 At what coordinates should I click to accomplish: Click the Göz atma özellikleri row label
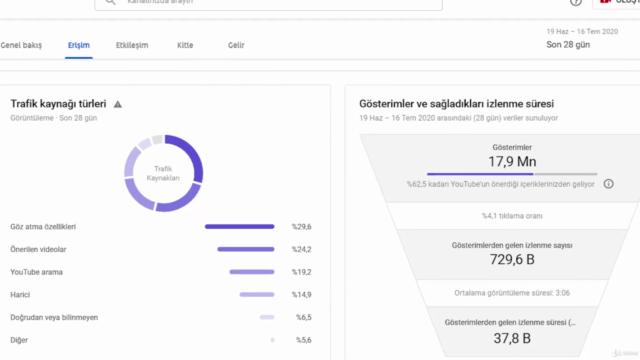coord(43,227)
